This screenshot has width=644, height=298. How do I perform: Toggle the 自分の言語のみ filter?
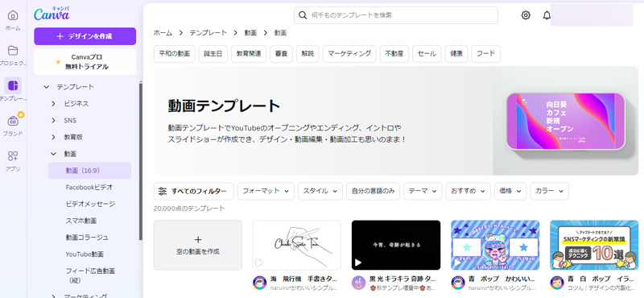(373, 191)
